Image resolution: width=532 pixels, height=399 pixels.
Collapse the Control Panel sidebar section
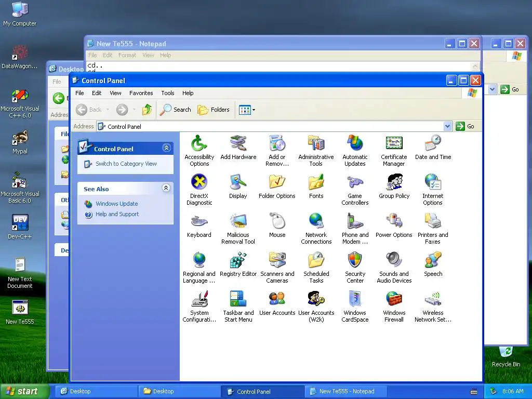pyautogui.click(x=166, y=148)
